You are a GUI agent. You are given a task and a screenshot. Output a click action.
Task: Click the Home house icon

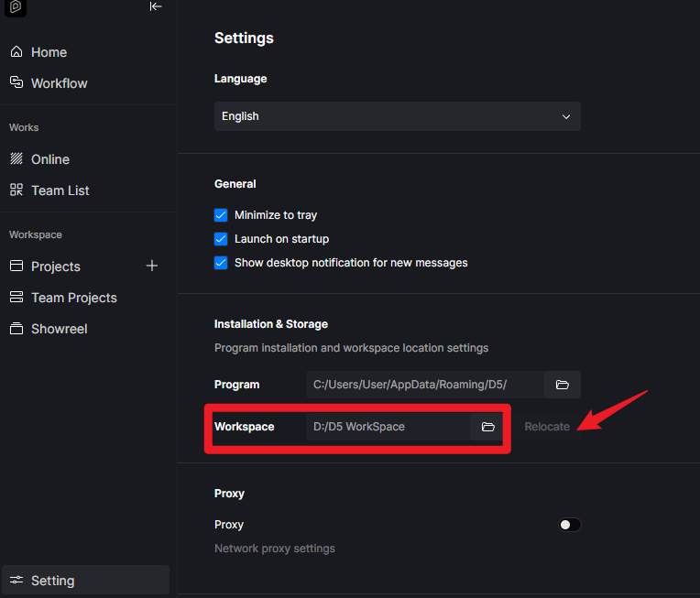16,52
